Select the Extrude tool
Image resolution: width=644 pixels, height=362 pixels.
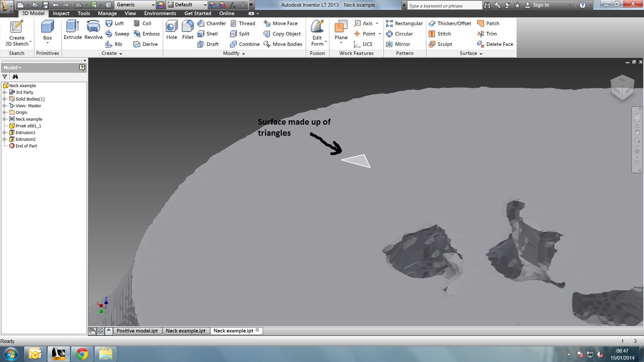72,30
